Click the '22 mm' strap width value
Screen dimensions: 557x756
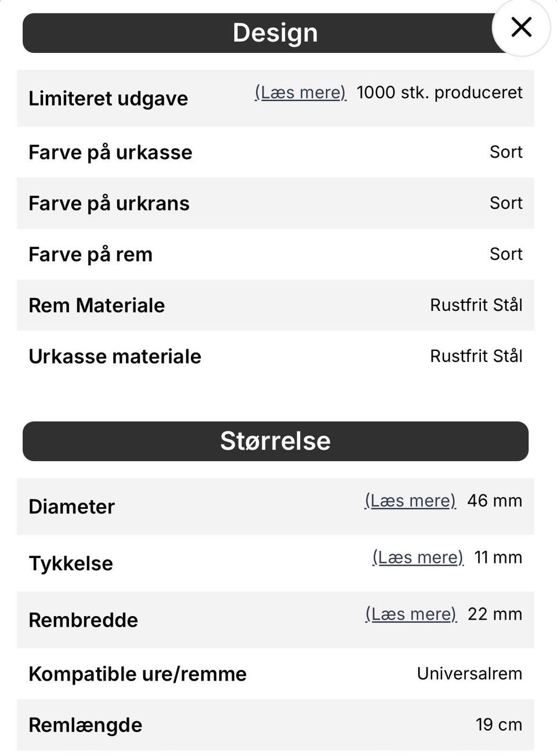(494, 614)
